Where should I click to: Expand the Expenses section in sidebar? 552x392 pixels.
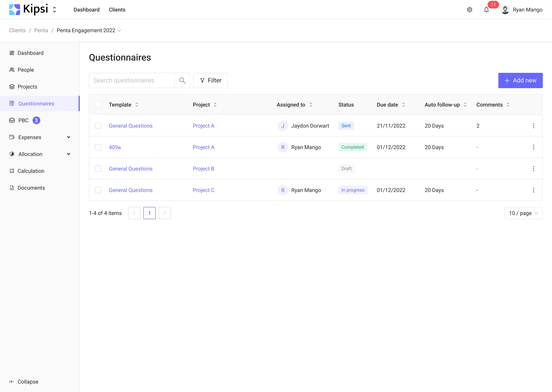click(x=69, y=137)
